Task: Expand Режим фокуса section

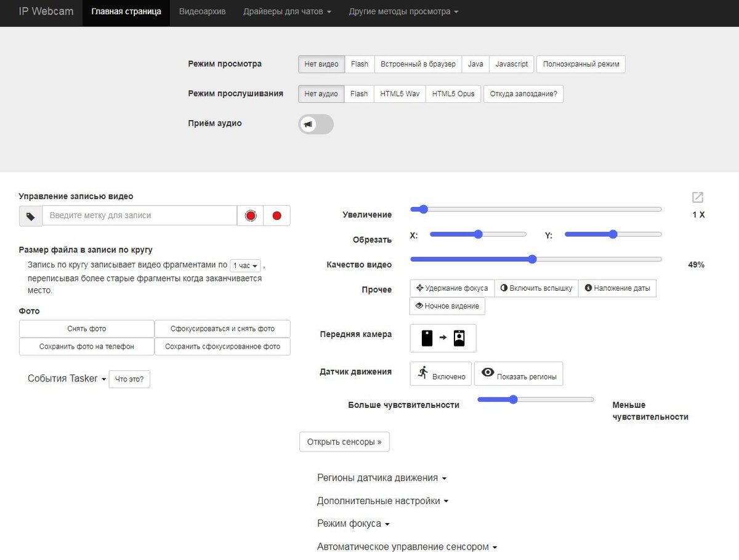Action: click(353, 524)
